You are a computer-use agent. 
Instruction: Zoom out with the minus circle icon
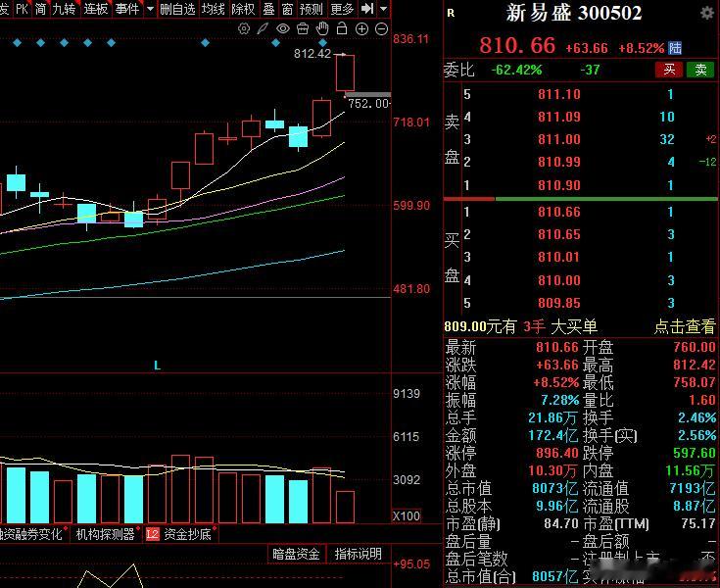click(382, 29)
